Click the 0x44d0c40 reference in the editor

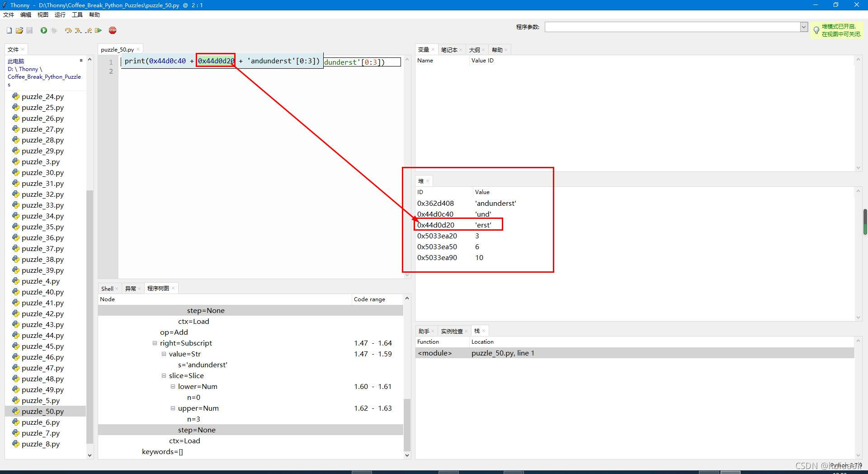click(x=167, y=61)
